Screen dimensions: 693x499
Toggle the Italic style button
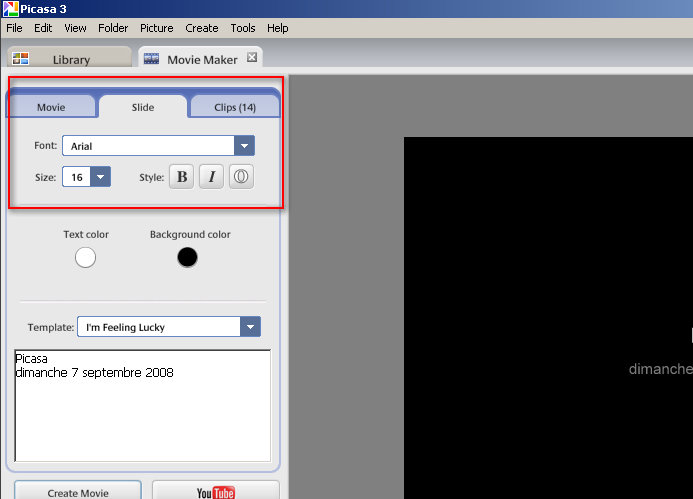coord(211,177)
